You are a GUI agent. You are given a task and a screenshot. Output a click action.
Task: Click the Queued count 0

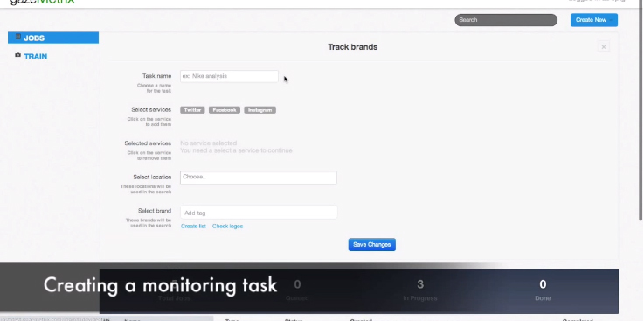point(297,284)
